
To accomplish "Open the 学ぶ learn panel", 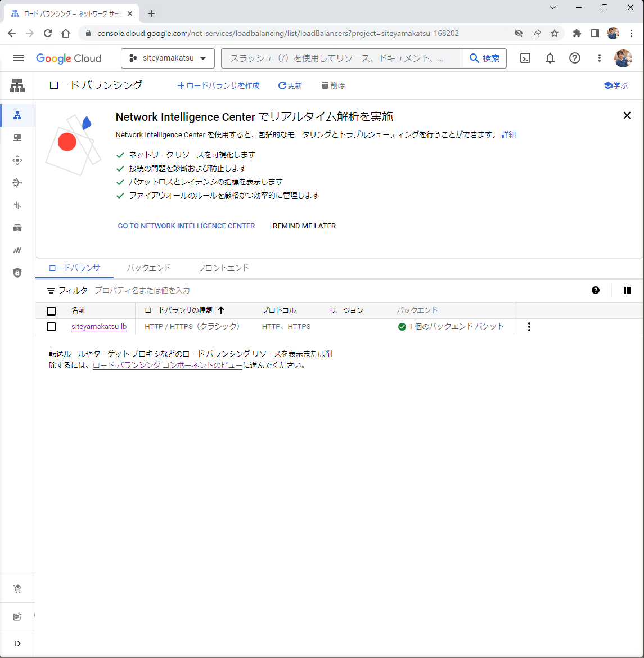I will (615, 85).
